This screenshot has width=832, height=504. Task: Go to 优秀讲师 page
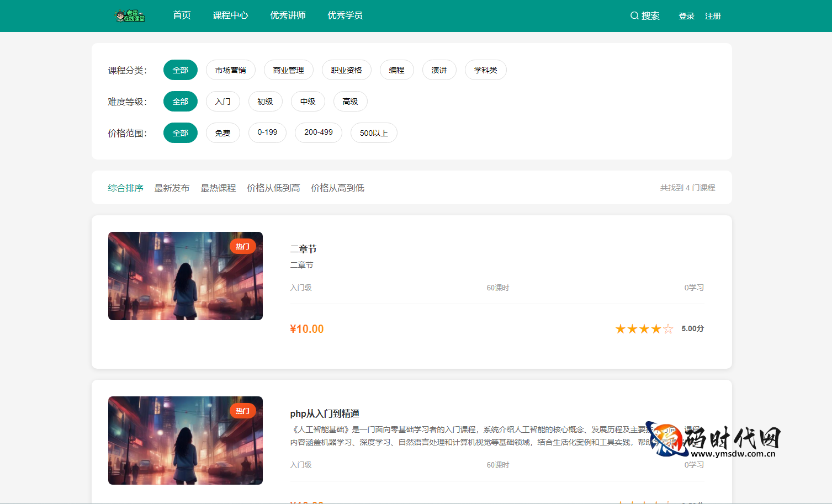click(x=288, y=15)
